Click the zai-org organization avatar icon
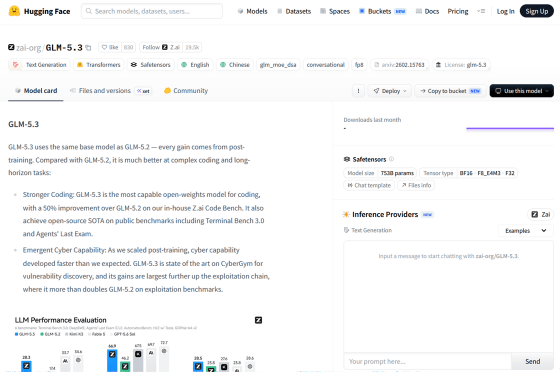The image size is (560, 372). point(11,47)
